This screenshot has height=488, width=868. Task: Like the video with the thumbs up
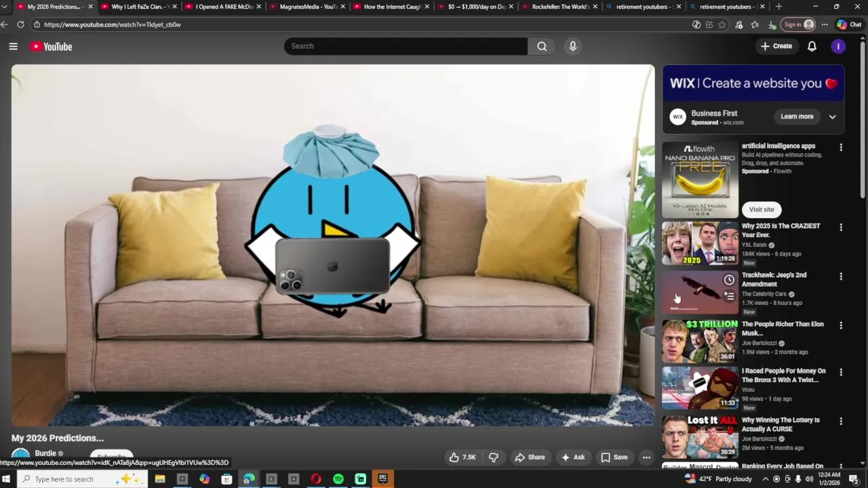(462, 457)
